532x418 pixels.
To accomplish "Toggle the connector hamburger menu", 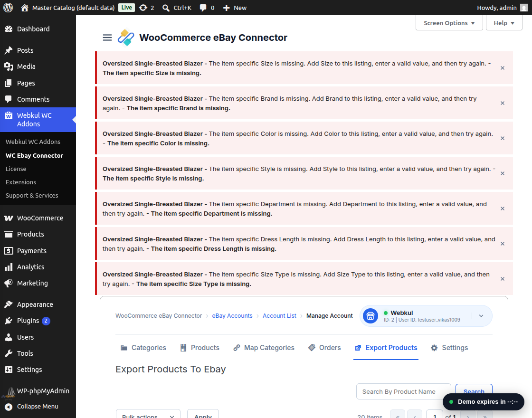I will 107,38.
